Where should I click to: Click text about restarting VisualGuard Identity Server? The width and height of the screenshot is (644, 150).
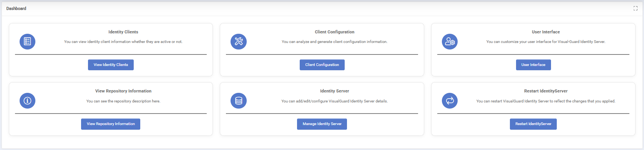(x=546, y=101)
